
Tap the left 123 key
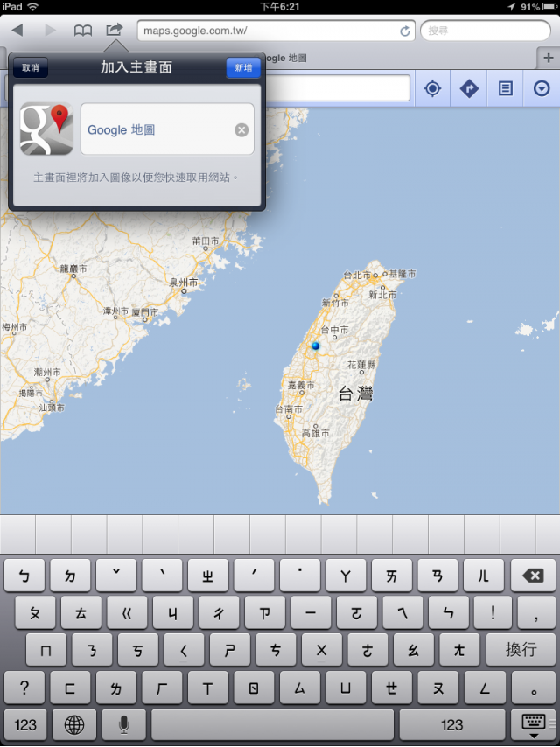[25, 724]
